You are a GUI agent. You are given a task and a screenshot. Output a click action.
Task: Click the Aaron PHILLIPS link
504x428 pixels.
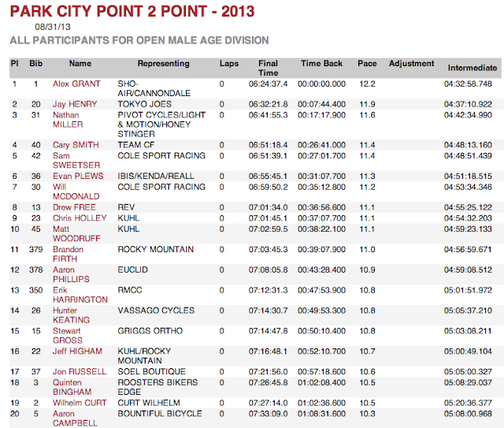click(x=71, y=274)
